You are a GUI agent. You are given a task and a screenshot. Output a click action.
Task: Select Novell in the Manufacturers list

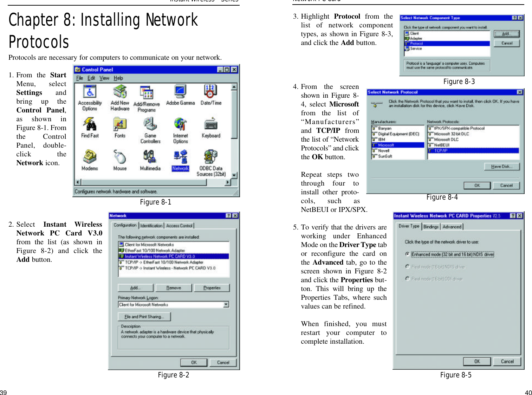tap(398, 150)
